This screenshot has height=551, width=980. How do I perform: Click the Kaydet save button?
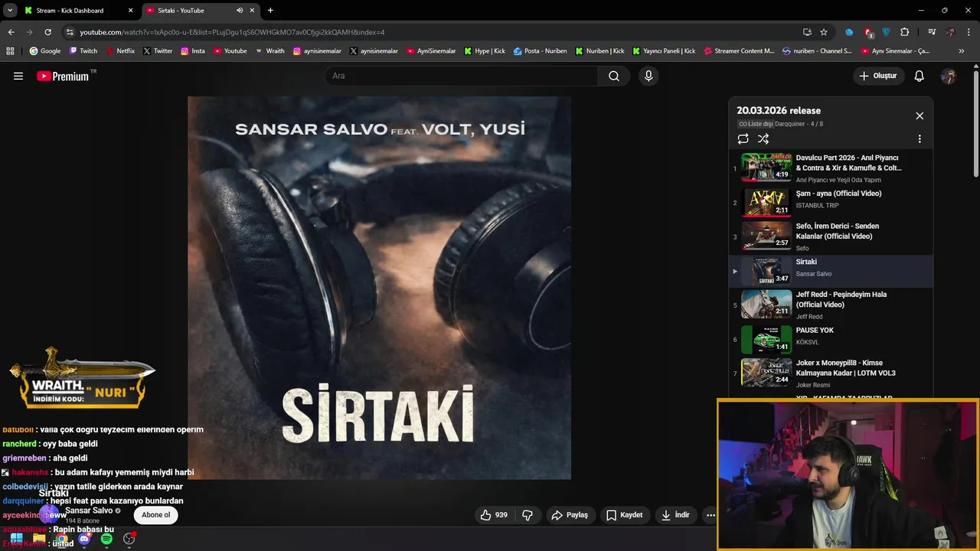coord(625,515)
